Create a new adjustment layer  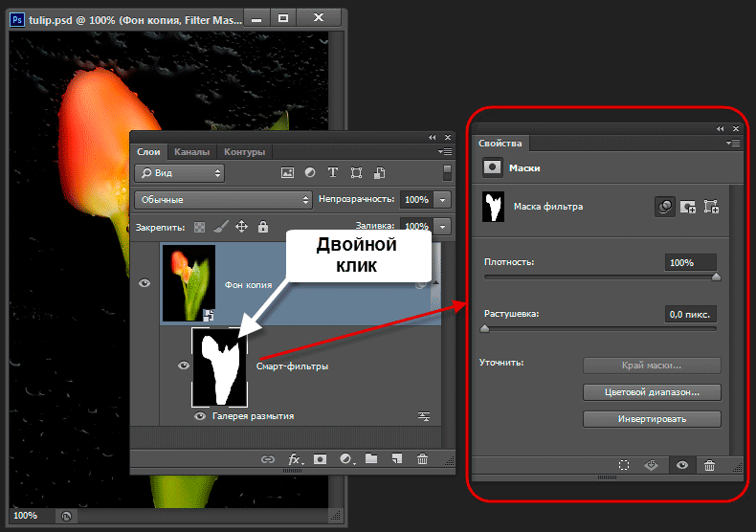tap(346, 459)
